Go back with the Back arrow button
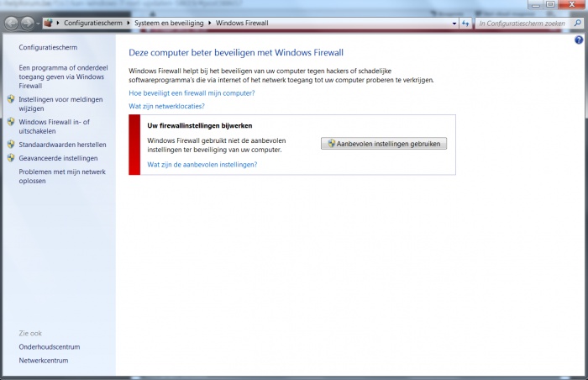 [11, 24]
